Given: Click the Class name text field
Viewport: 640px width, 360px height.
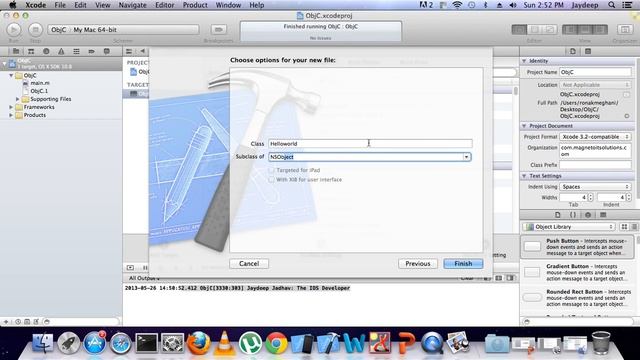Looking at the screenshot, I should [370, 144].
